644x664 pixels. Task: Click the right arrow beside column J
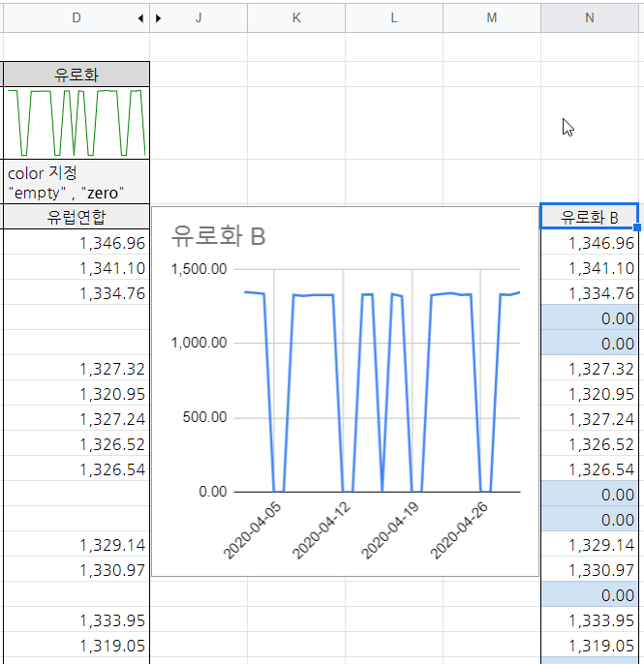[x=159, y=17]
